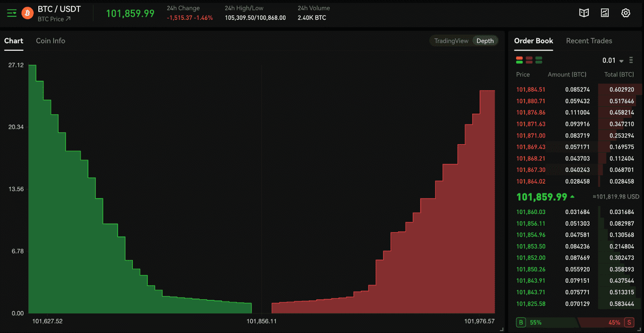Select the asks-only order book layout icon
Viewport: 644px width, 333px height.
(529, 59)
